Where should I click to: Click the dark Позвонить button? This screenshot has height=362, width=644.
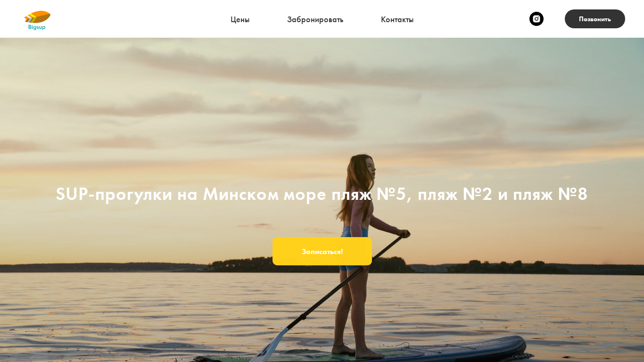[x=595, y=19]
